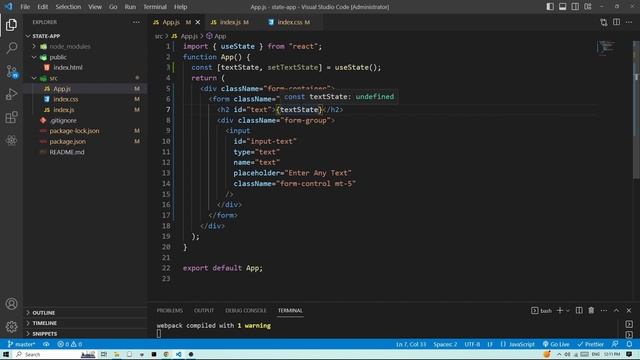Toggle secondary side bar layout icon

[x=575, y=7]
